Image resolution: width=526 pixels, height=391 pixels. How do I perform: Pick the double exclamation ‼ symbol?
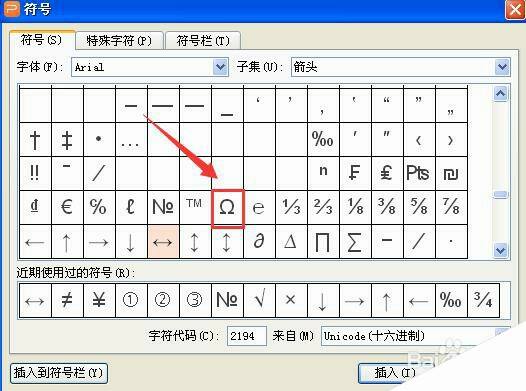35,174
